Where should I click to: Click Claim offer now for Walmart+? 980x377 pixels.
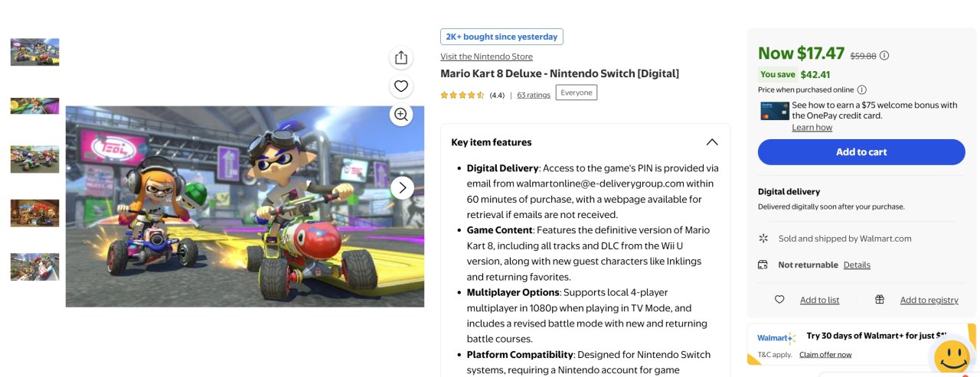(825, 354)
